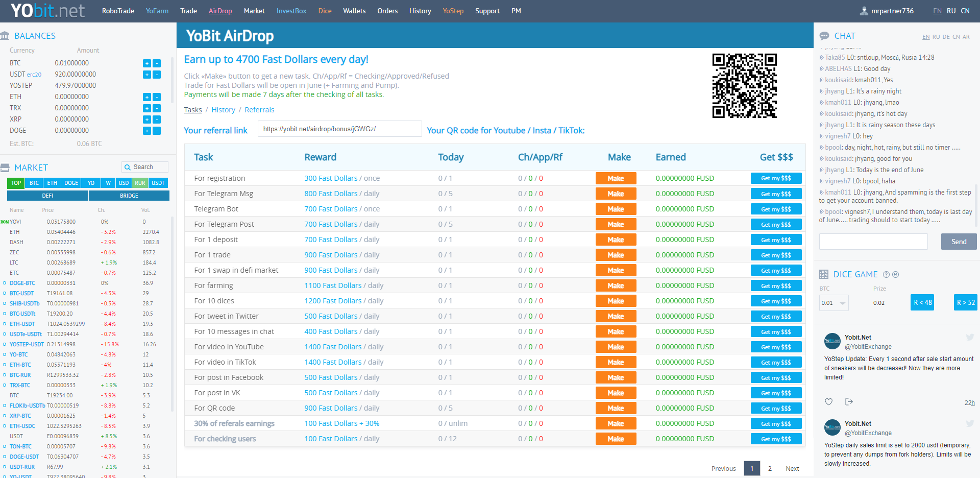Click the heart like icon under YoStep tweet
This screenshot has width=980, height=478.
[829, 402]
